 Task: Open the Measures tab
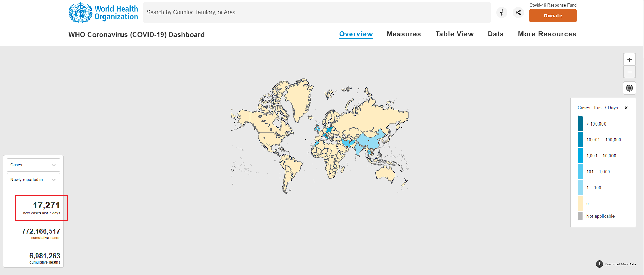(x=404, y=34)
